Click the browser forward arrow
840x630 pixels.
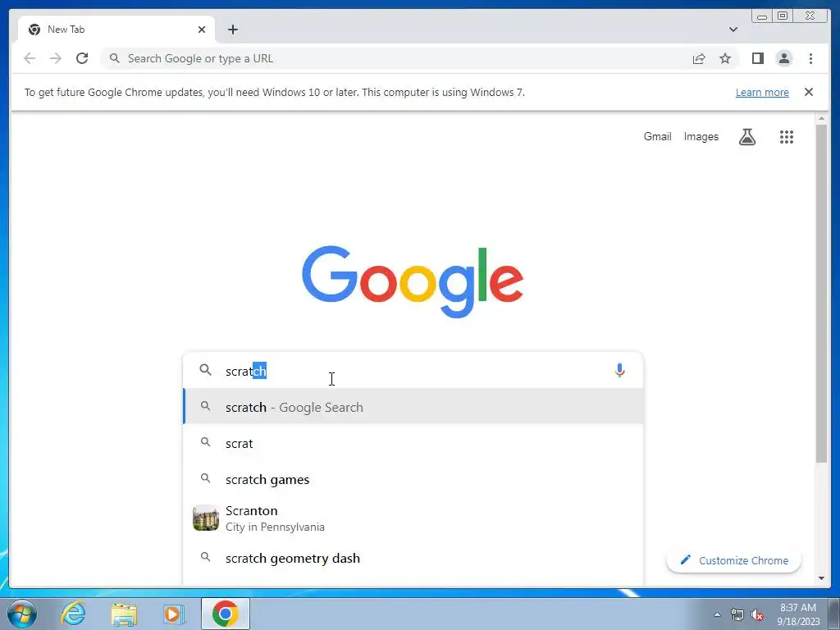tap(55, 58)
